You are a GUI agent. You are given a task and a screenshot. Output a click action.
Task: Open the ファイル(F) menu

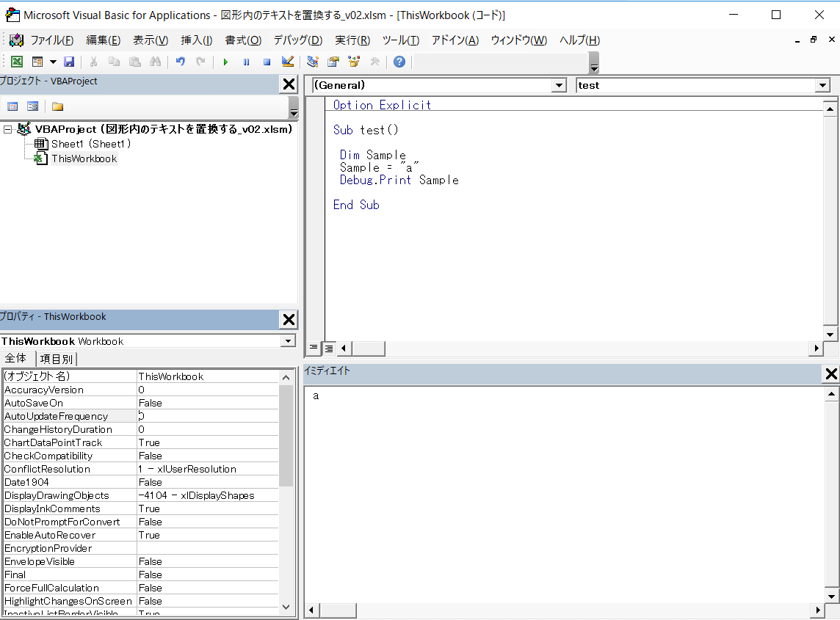pos(51,40)
